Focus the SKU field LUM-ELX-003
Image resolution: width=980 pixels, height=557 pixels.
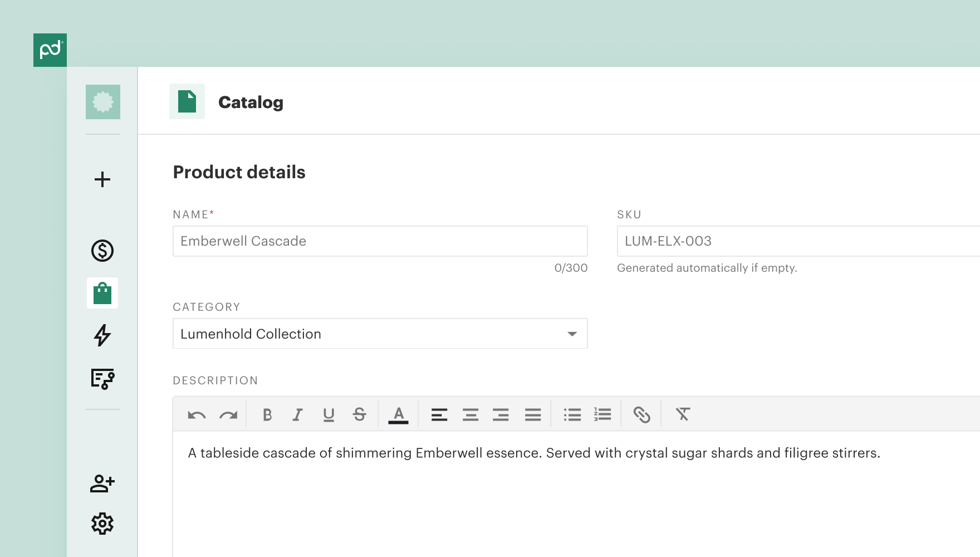798,241
